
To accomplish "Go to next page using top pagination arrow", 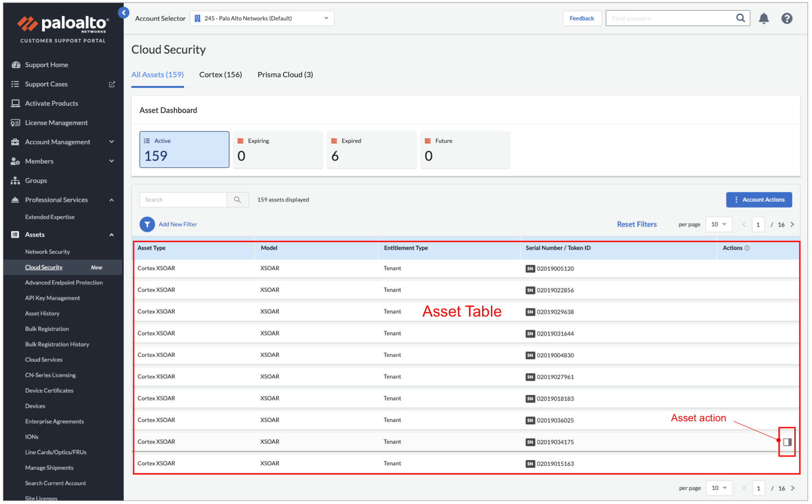I will tap(792, 225).
